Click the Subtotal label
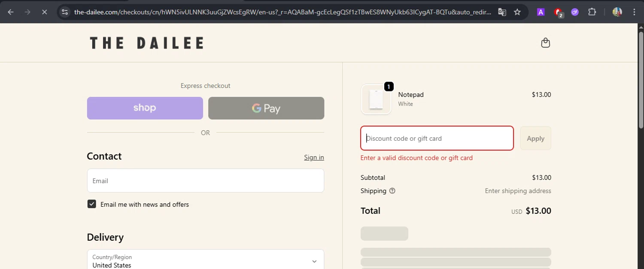 coord(373,178)
